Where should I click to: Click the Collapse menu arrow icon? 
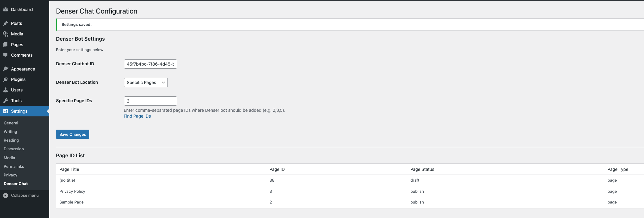[6, 196]
